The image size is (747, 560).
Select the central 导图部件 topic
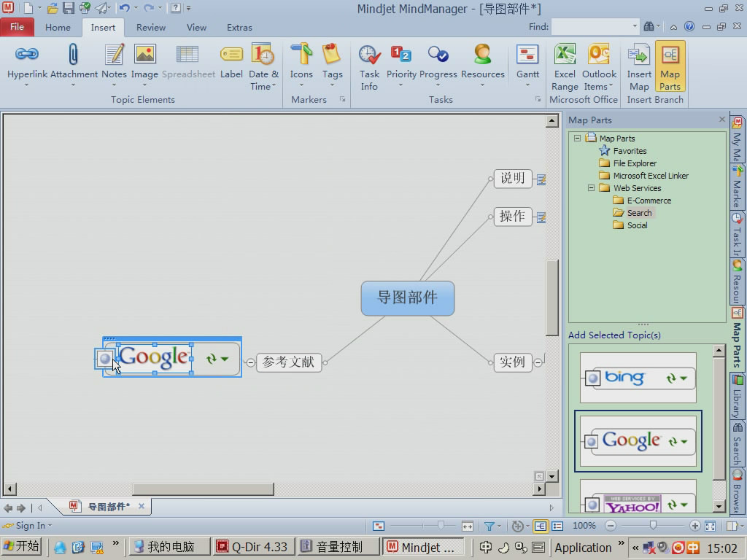pyautogui.click(x=408, y=298)
